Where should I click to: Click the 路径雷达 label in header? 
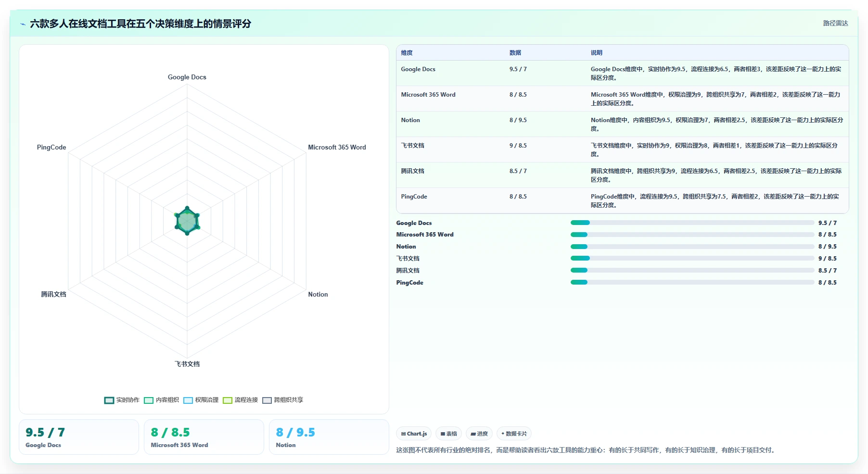point(835,23)
